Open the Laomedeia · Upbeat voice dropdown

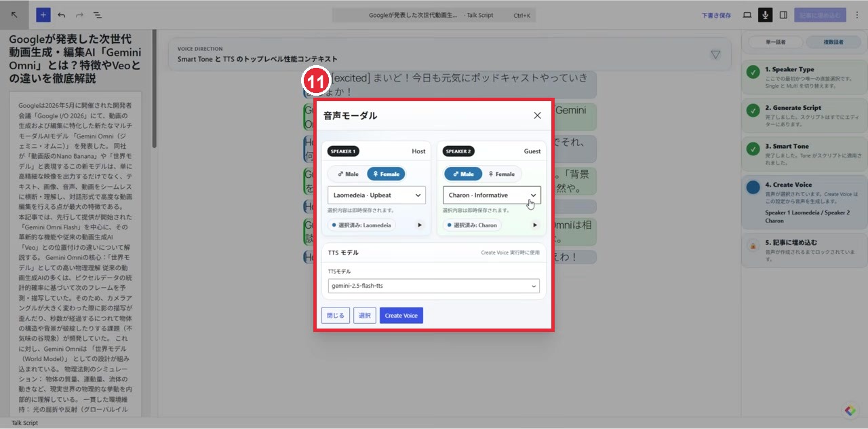tap(376, 195)
